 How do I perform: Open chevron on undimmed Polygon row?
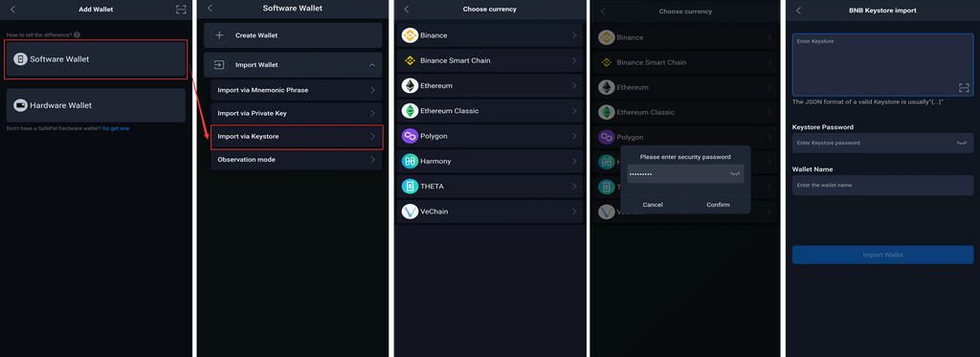coord(574,136)
